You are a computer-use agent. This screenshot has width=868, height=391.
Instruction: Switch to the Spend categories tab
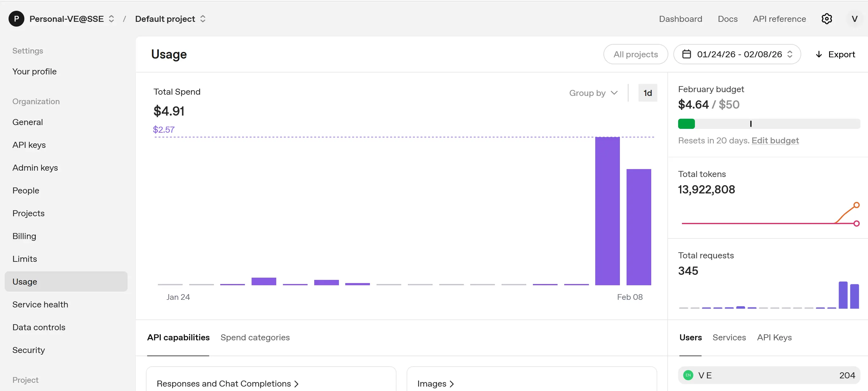point(255,337)
